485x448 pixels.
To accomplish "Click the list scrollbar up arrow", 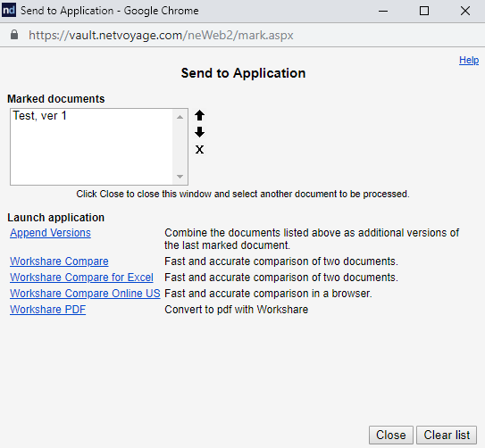I will (180, 117).
